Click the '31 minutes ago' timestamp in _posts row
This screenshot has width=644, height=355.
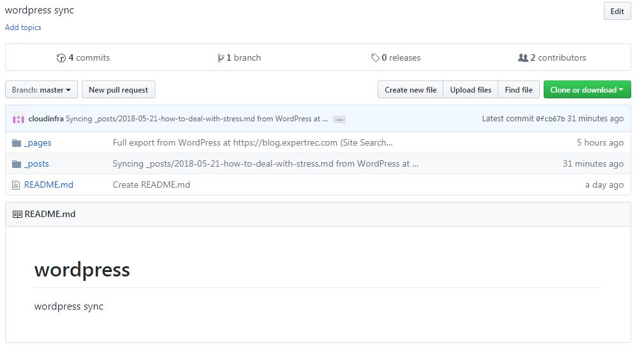click(593, 163)
